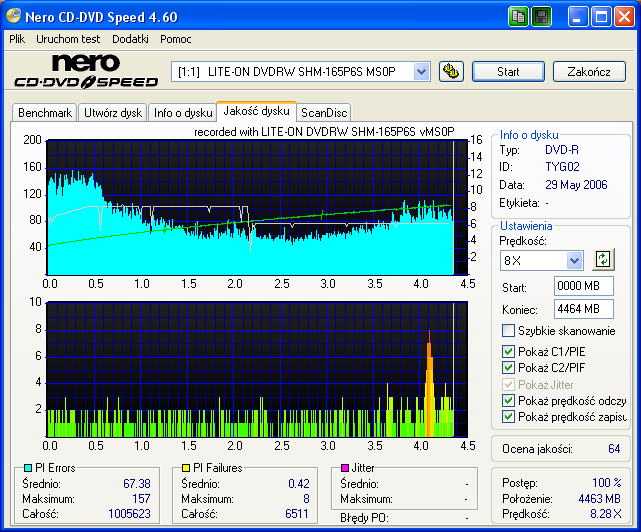This screenshot has height=532, width=641.
Task: Open the Pomoc menu
Action: coord(175,39)
